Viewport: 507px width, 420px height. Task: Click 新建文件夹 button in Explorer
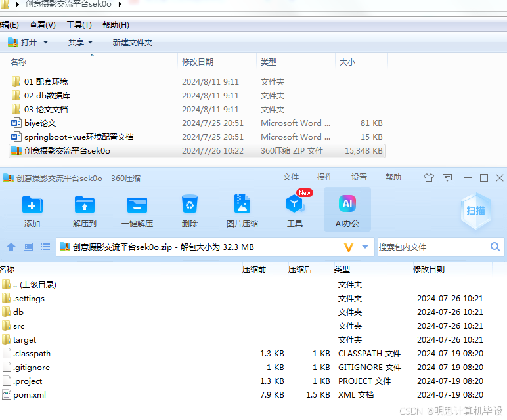pos(132,42)
